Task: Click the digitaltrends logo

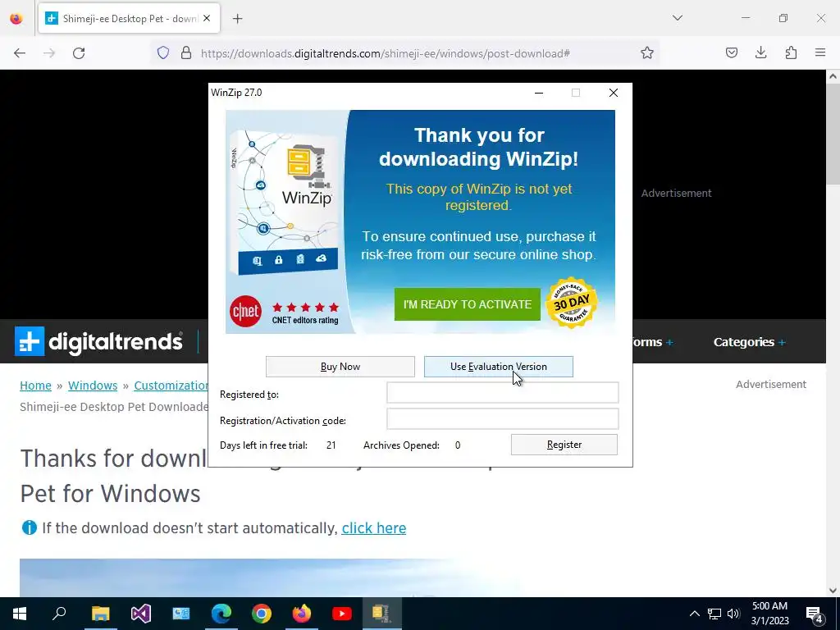Action: tap(98, 342)
